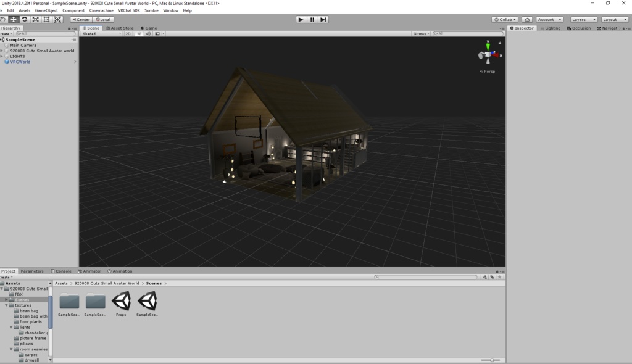Open the effects visibility icon in Scene view
The height and width of the screenshot is (364, 632).
click(x=157, y=34)
